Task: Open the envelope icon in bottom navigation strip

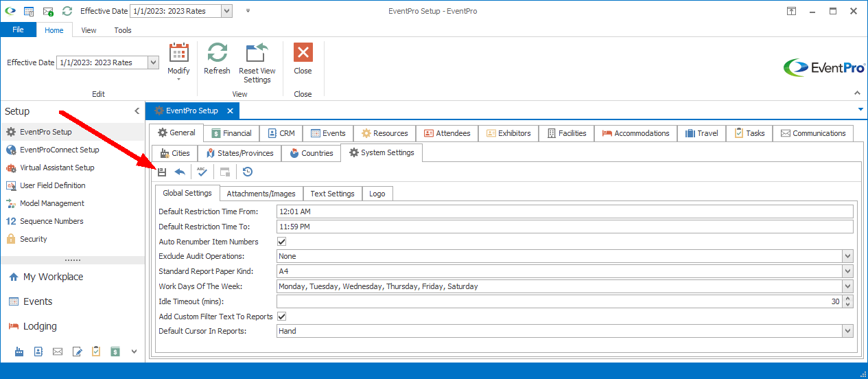Action: [x=58, y=352]
